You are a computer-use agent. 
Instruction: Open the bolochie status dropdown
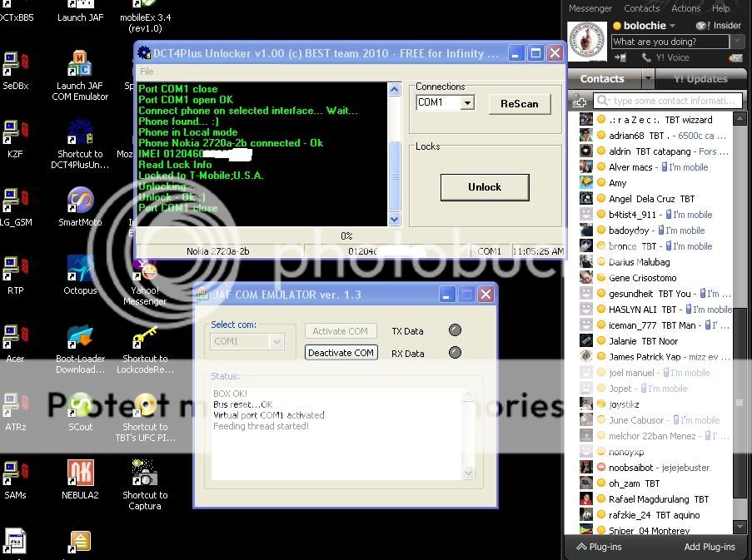pos(673,26)
